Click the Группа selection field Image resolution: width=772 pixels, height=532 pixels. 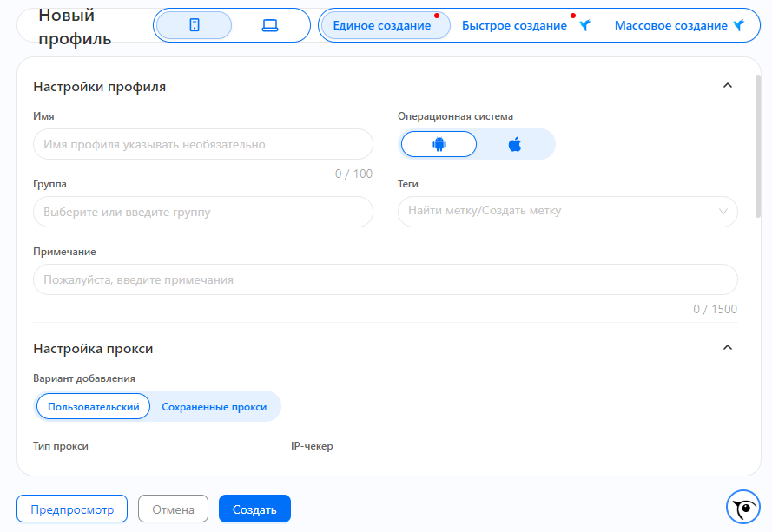[x=203, y=212]
